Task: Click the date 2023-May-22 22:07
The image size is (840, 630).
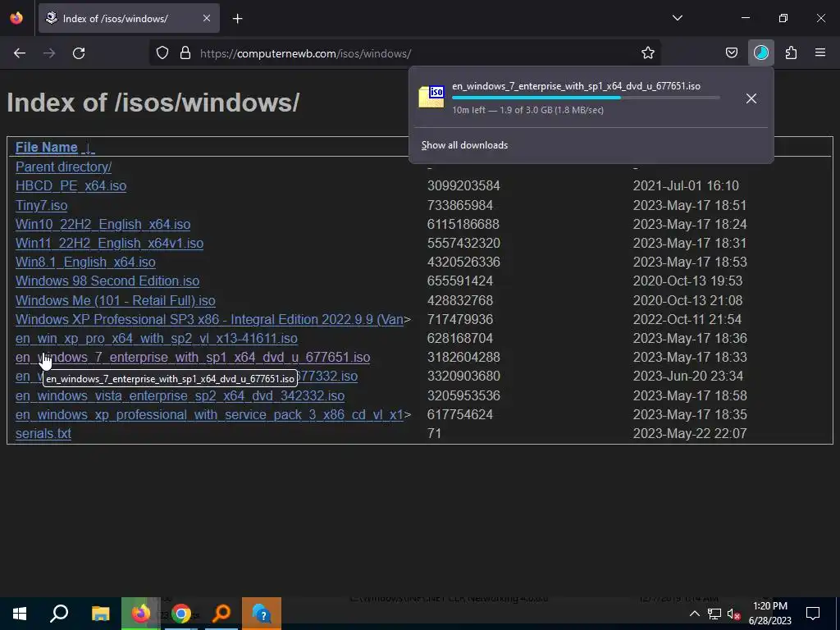Action: click(x=689, y=433)
